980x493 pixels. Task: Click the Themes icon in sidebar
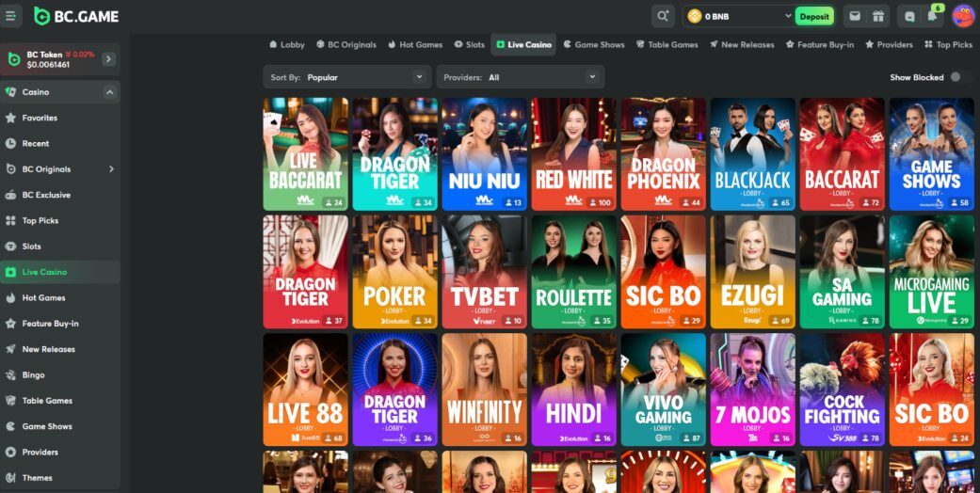[10, 477]
